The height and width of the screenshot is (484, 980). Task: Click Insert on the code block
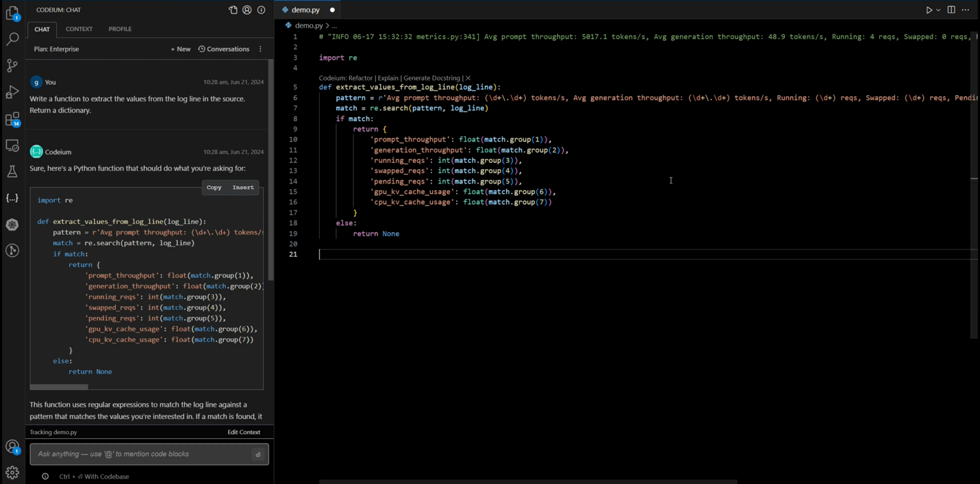(243, 188)
